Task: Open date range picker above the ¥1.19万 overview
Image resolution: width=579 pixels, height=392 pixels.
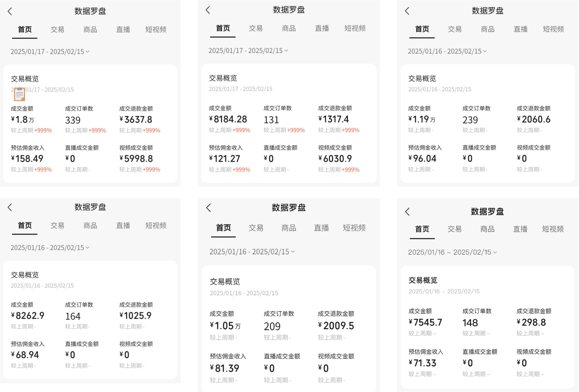Action: pos(447,51)
